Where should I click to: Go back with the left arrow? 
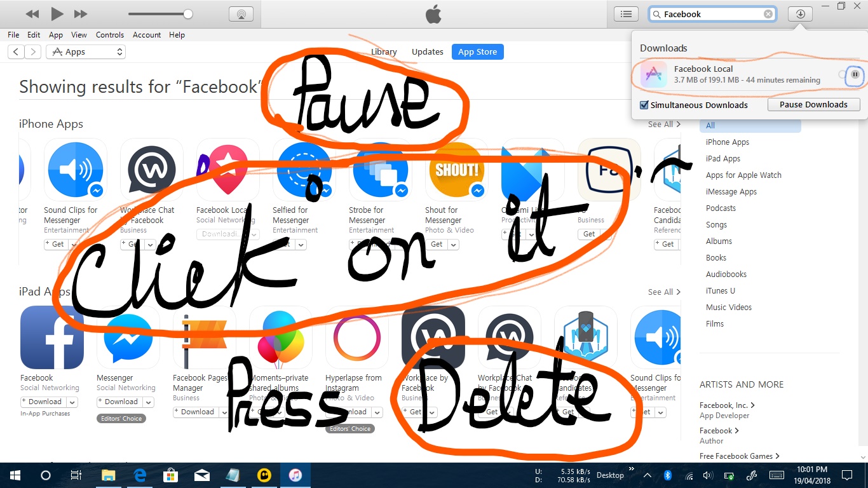coord(16,52)
